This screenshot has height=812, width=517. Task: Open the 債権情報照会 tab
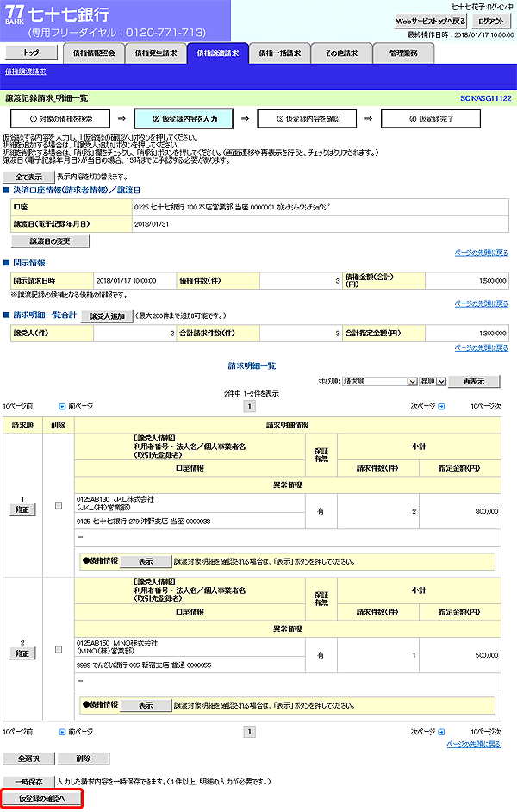tap(94, 53)
